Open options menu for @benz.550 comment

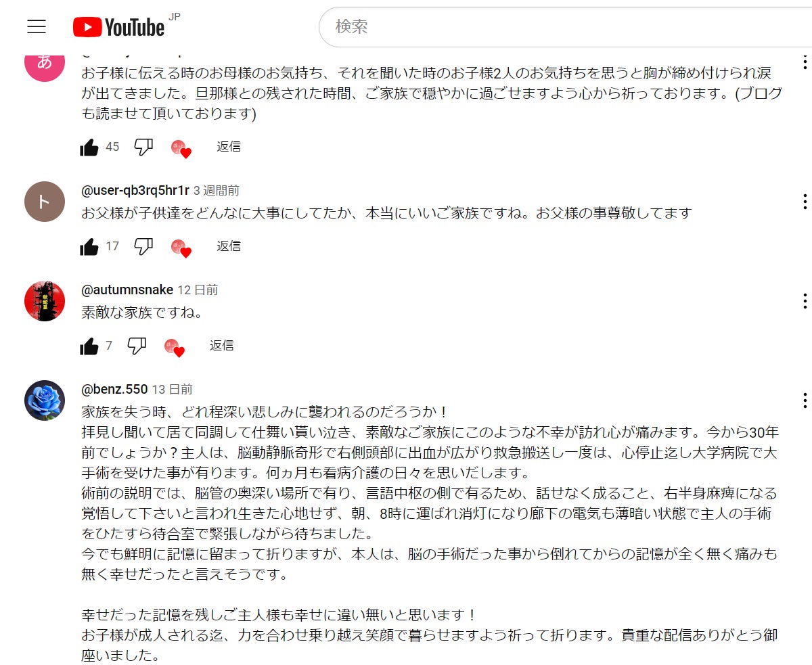pos(805,400)
